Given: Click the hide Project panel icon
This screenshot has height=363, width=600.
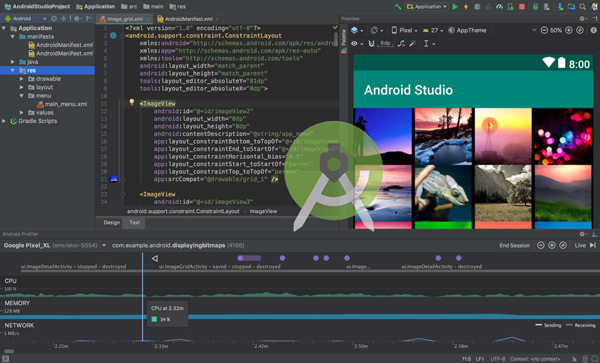Looking at the screenshot, I should (89, 18).
